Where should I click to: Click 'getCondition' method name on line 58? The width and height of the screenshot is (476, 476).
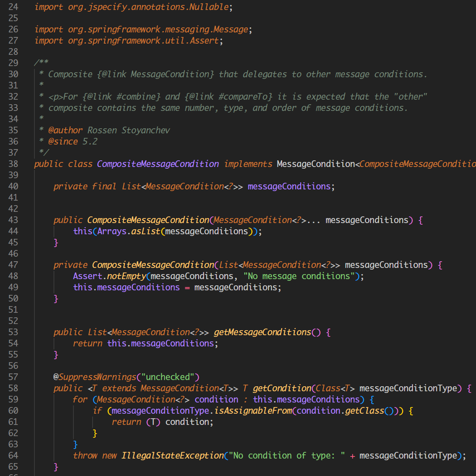282,388
